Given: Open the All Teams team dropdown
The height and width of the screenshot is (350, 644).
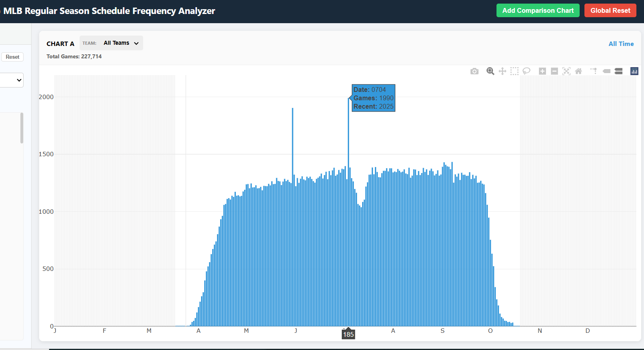Looking at the screenshot, I should [120, 43].
